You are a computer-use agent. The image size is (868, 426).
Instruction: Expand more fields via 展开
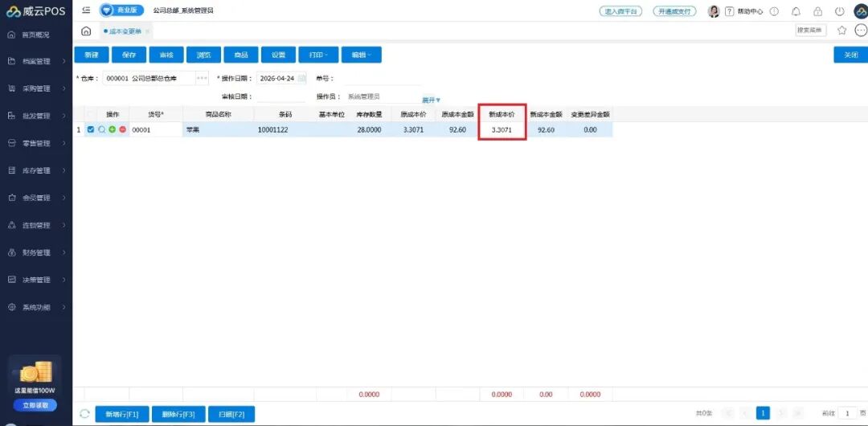click(x=432, y=100)
